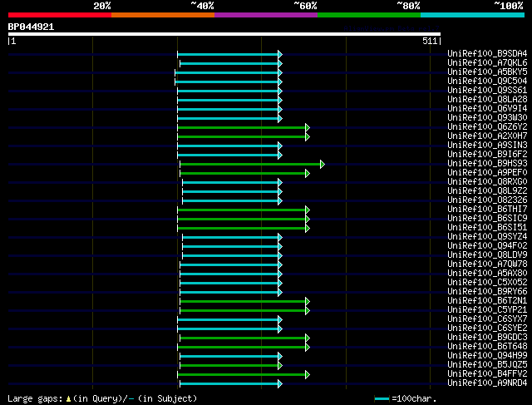Click the UniRef100_A9NRD4 label
This screenshot has width=532, height=405.
[487, 383]
